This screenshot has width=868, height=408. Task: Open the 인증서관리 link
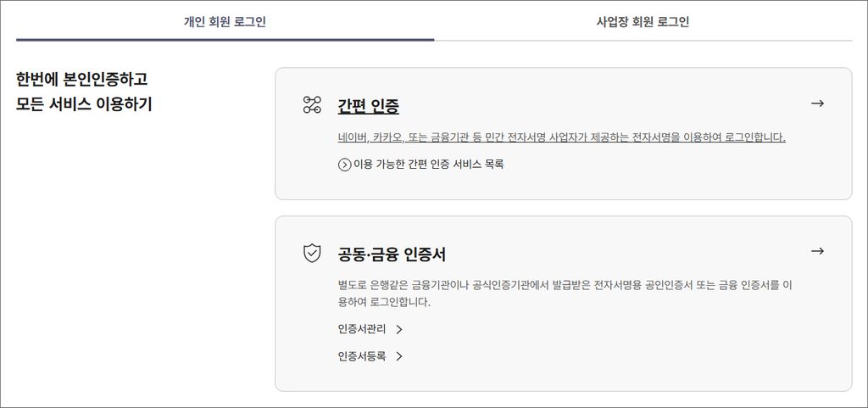pyautogui.click(x=362, y=329)
